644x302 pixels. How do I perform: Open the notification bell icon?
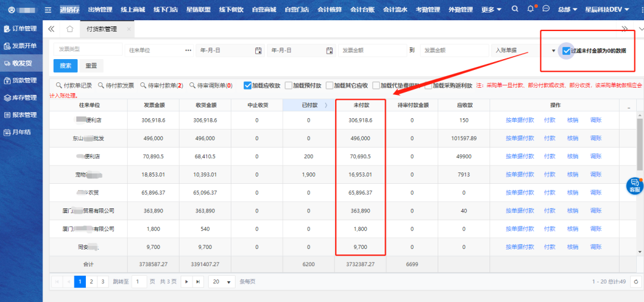click(x=531, y=10)
